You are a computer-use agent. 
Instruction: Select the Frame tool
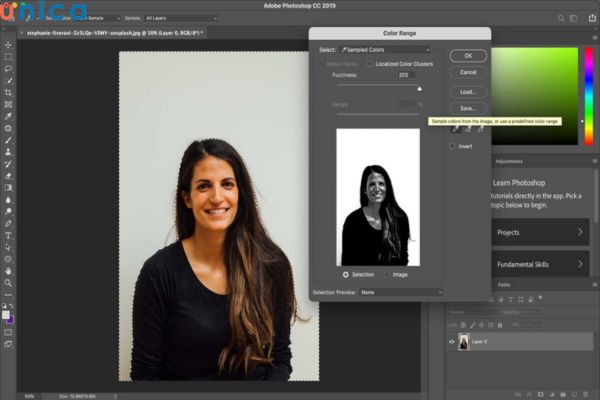[8, 104]
